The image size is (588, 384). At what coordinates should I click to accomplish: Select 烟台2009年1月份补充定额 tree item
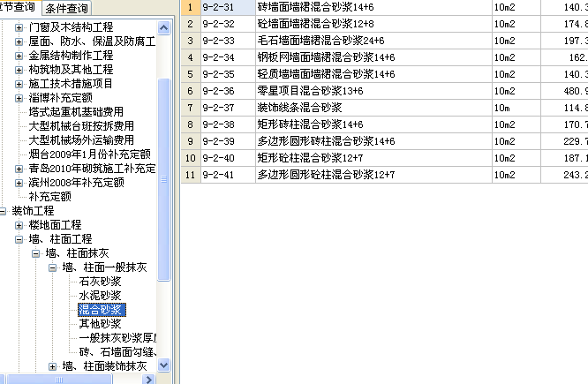pyautogui.click(x=90, y=154)
